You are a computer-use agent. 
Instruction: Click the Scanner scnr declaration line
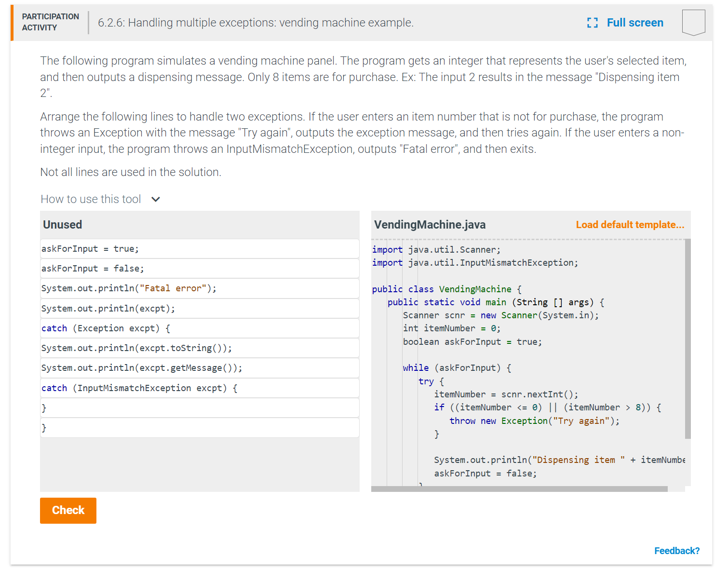(501, 315)
